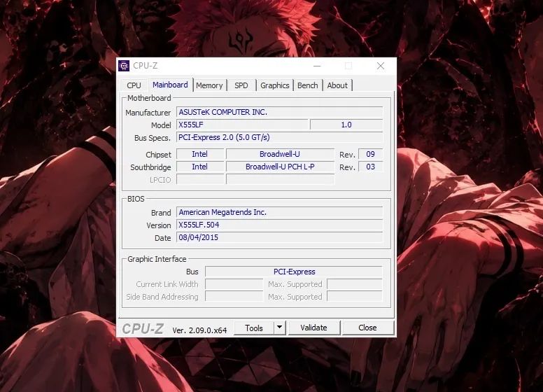Click the Validate button
The height and width of the screenshot is (392, 543).
point(313,328)
